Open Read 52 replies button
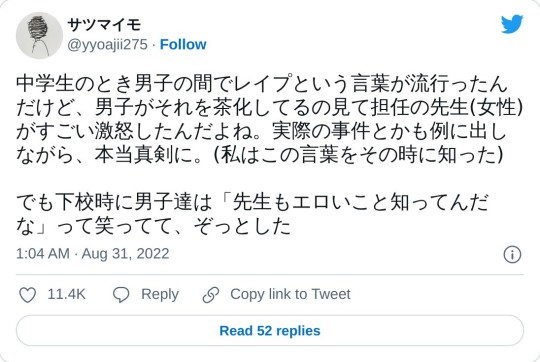This screenshot has height=362, width=540. click(270, 331)
